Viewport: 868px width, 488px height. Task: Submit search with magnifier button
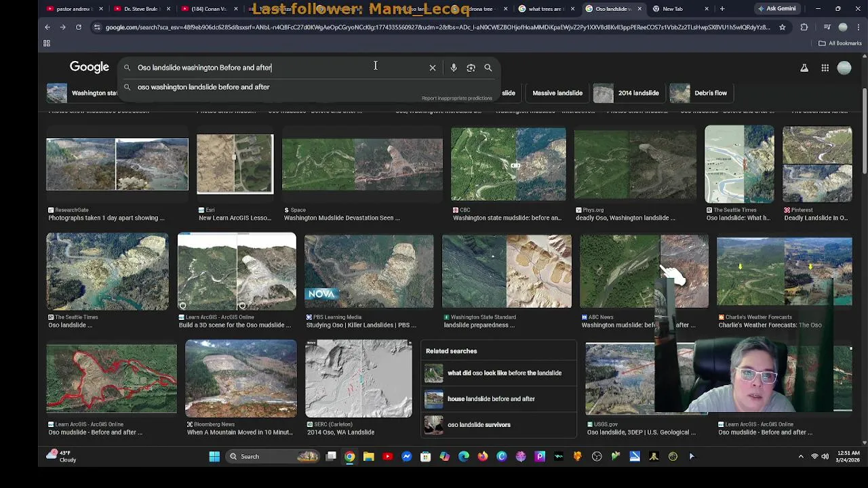click(x=488, y=68)
